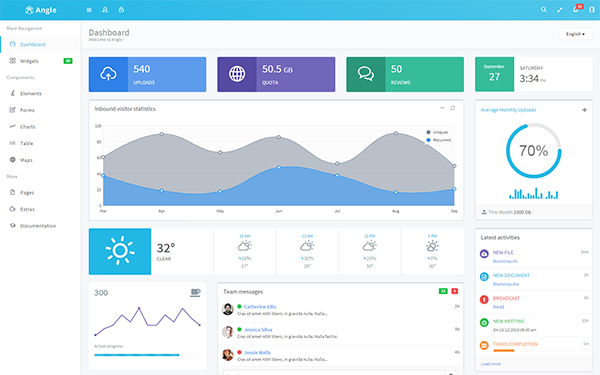
Task: Open the Bootstrap.xls file link
Action: (505, 261)
